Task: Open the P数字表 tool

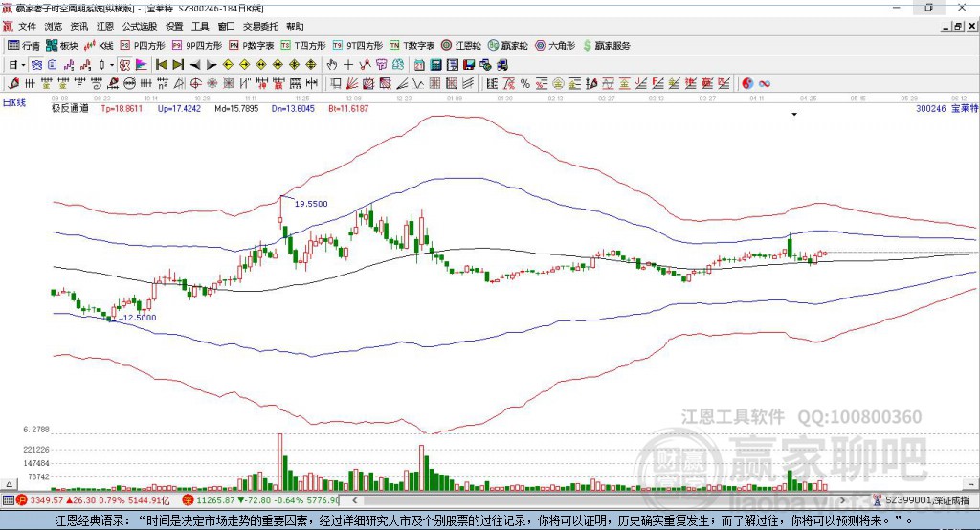Action: [252, 46]
